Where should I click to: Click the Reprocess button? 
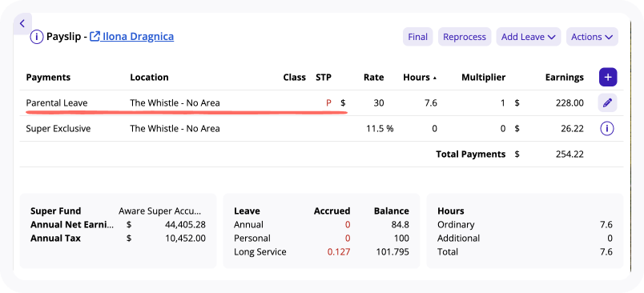(x=465, y=37)
